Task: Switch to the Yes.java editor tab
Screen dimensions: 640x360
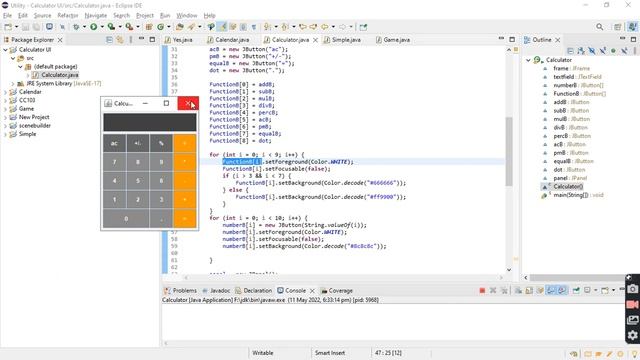Action: pos(178,40)
